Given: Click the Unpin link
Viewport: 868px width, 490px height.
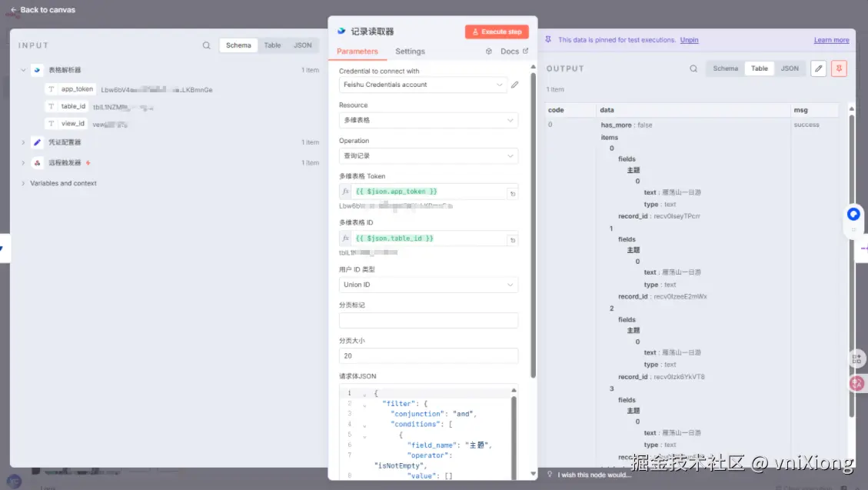Looking at the screenshot, I should 689,40.
